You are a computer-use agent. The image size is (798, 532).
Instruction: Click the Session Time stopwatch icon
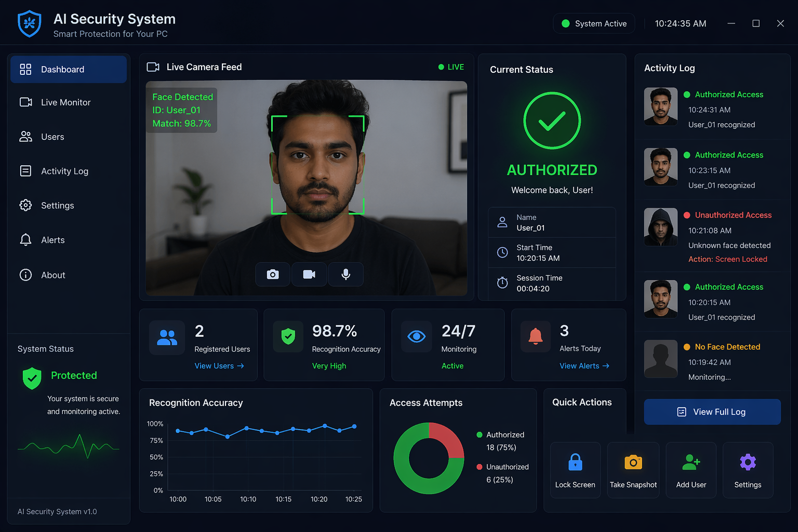tap(502, 283)
